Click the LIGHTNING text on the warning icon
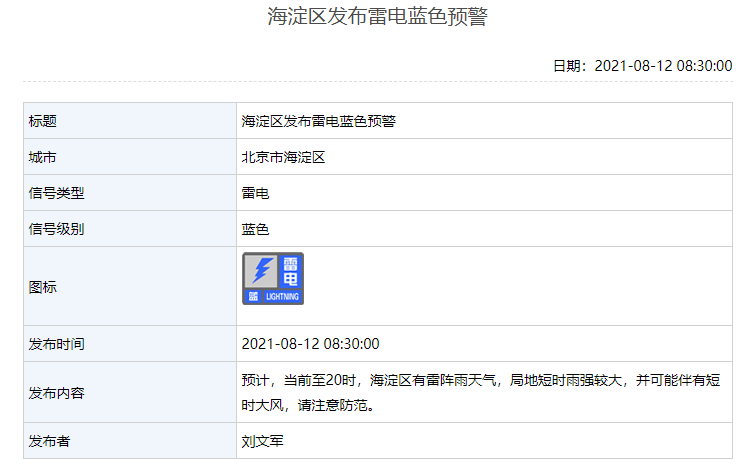752x475 pixels. (x=281, y=297)
